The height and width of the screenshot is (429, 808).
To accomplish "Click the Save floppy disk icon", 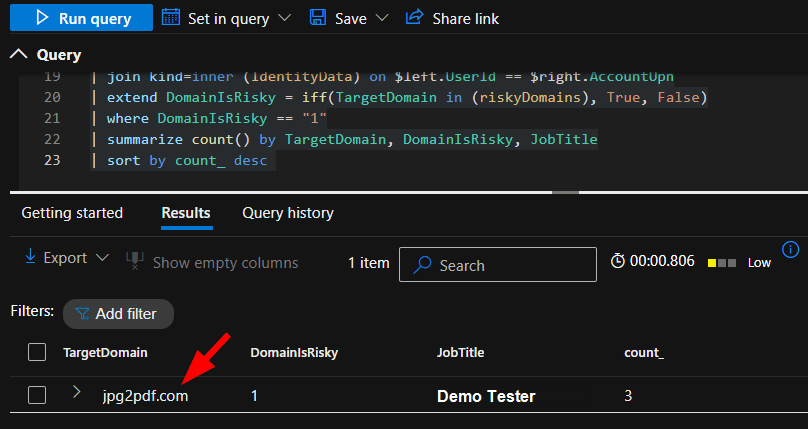I will (317, 18).
